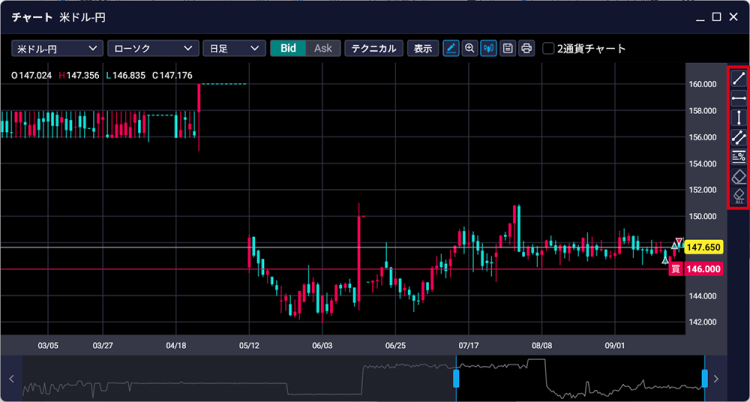Select the parallel channel line tool
This screenshot has width=750, height=402.
click(x=739, y=137)
